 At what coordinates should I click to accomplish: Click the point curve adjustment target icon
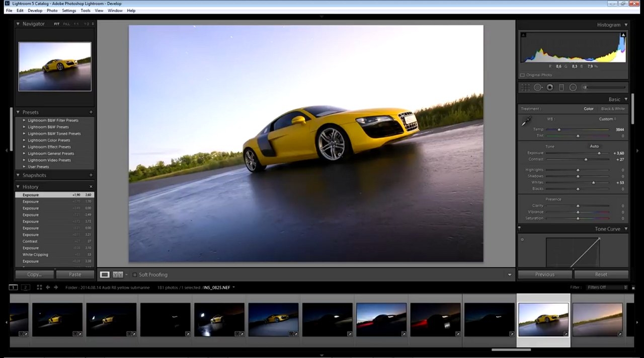(x=522, y=240)
